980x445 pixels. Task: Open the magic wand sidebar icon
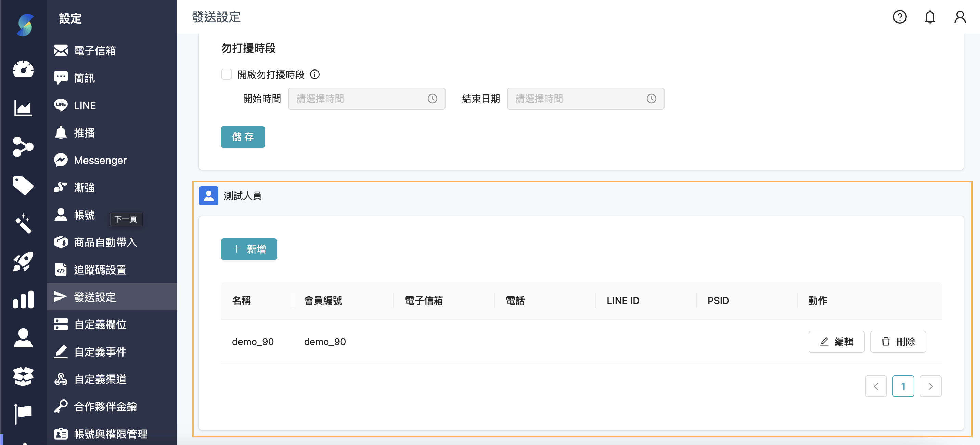pyautogui.click(x=23, y=224)
